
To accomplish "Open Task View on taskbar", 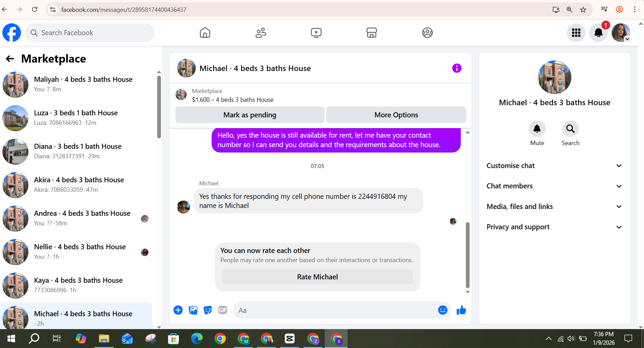I will (x=57, y=339).
